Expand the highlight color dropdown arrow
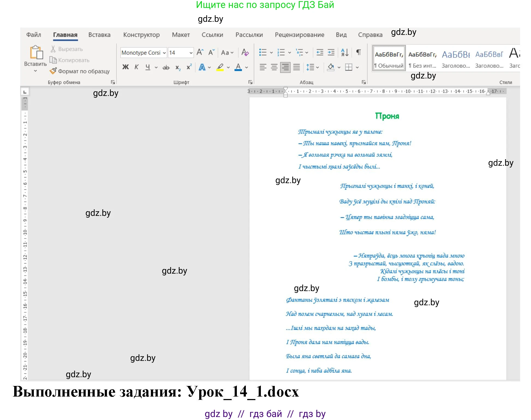 tap(228, 67)
